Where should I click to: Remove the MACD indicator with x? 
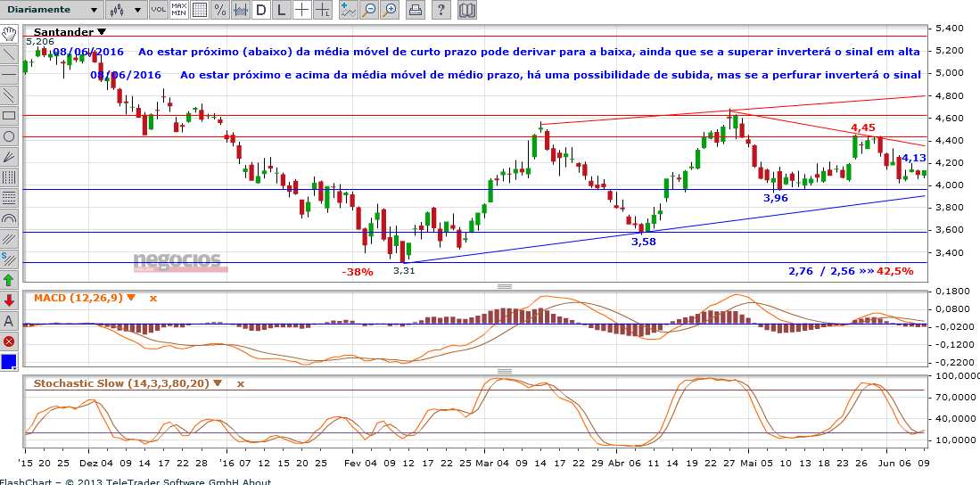(x=153, y=298)
